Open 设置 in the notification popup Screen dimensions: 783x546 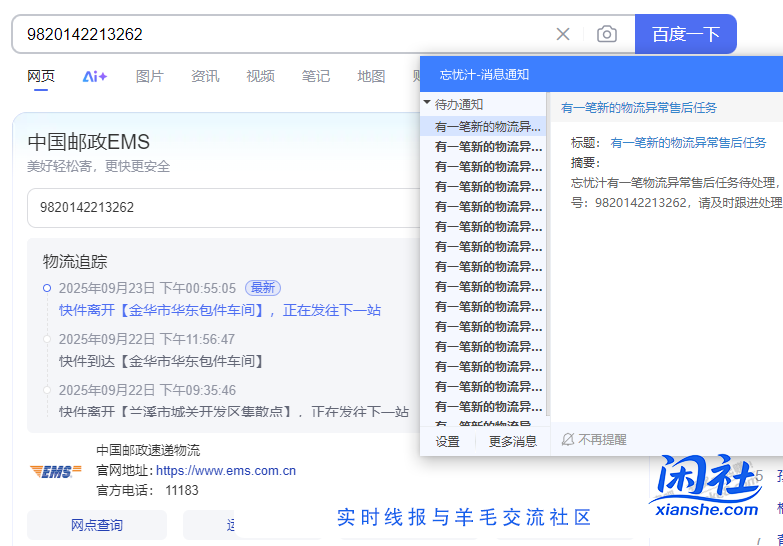[447, 441]
